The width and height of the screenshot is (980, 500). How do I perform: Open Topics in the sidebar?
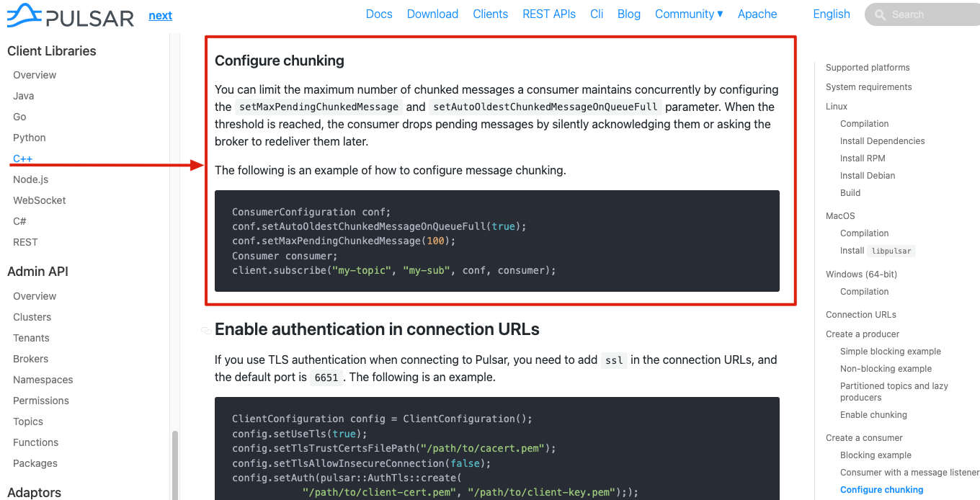point(28,421)
